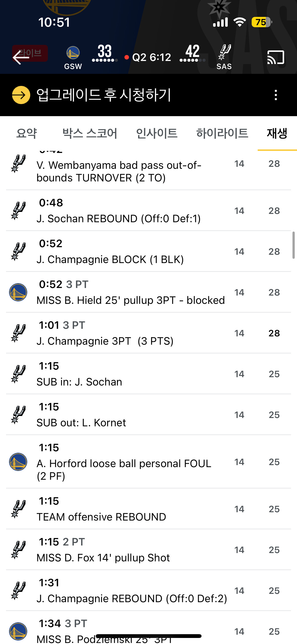The image size is (297, 644).
Task: Tap the cast to screen icon
Action: (x=276, y=57)
